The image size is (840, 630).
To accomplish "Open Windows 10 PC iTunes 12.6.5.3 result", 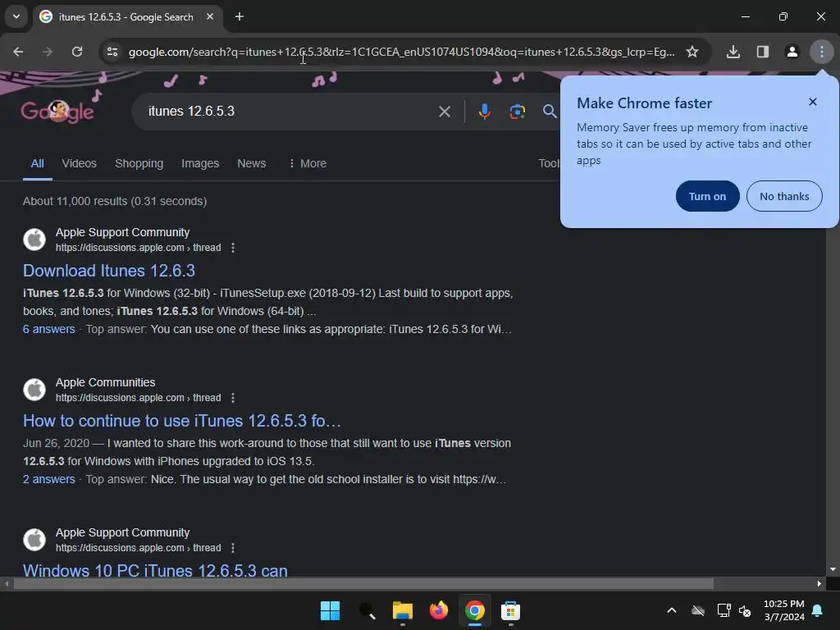I will tap(155, 570).
